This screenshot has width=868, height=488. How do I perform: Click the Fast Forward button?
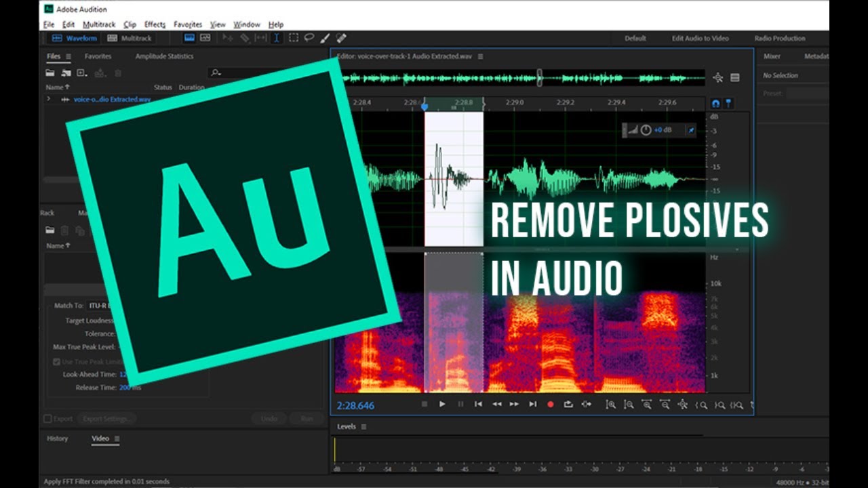pyautogui.click(x=514, y=405)
